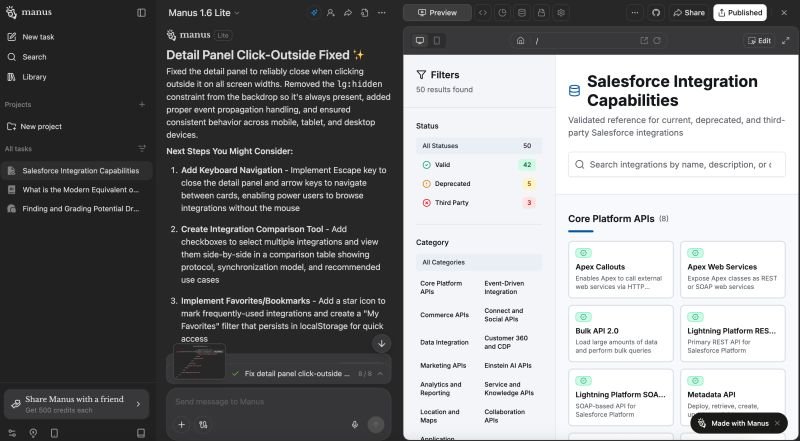This screenshot has width=800, height=441.
Task: Click the Share button in preview header
Action: pos(689,13)
